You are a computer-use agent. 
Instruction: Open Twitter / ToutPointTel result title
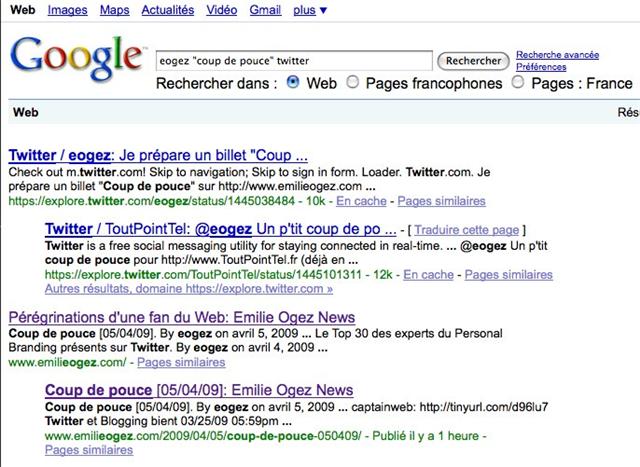click(x=220, y=229)
